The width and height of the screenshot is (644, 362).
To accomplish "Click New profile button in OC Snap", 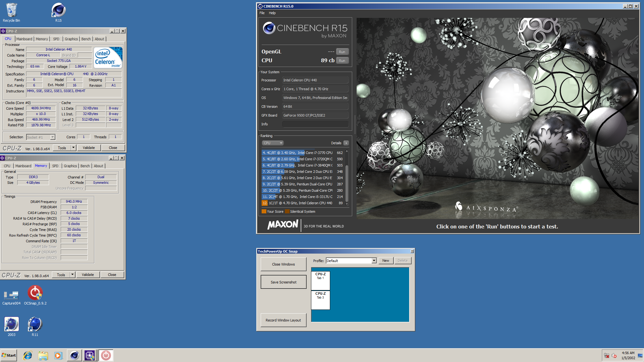I will [x=386, y=261].
